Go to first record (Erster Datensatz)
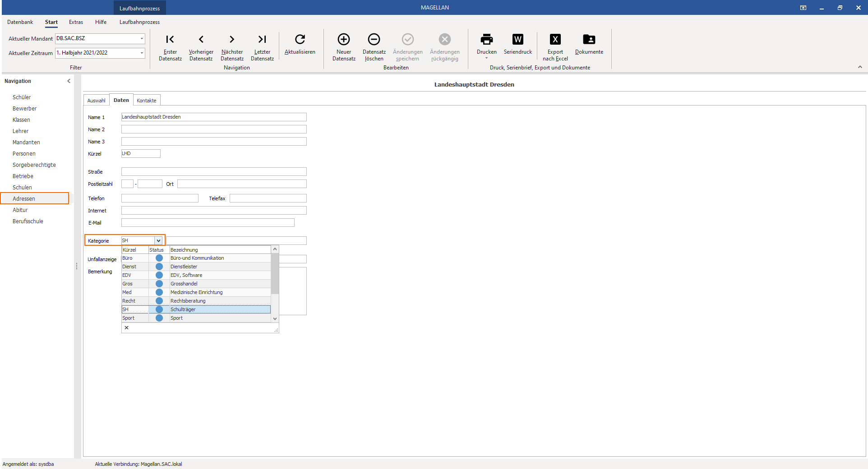 [x=170, y=47]
